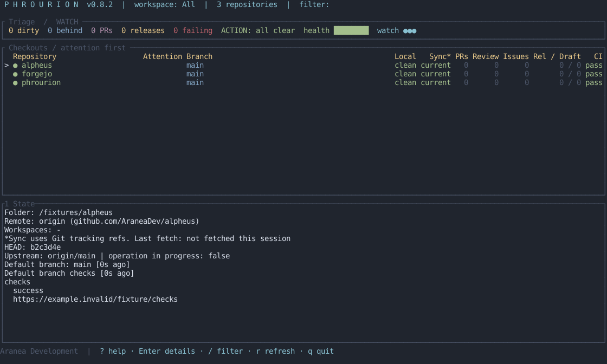Viewport: 607px width, 364px height.
Task: Click the green health bar
Action: [x=351, y=30]
